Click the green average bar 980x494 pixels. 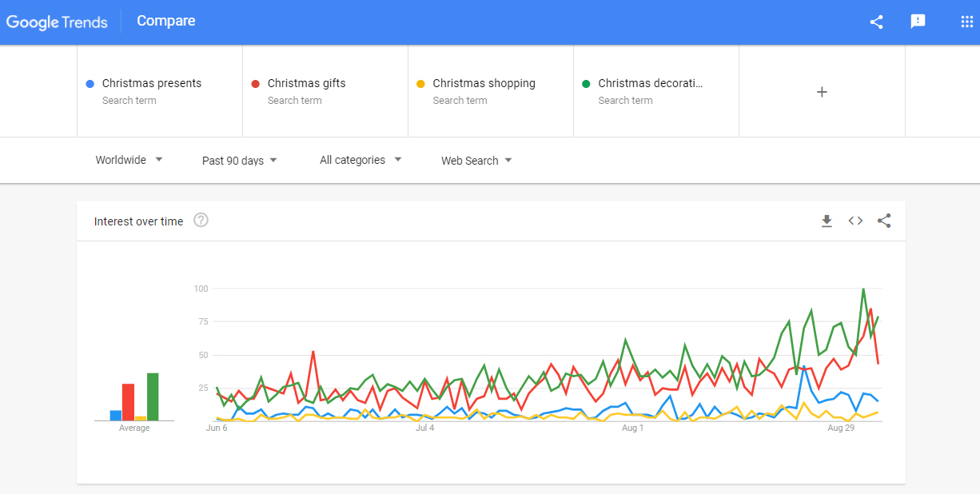(153, 396)
